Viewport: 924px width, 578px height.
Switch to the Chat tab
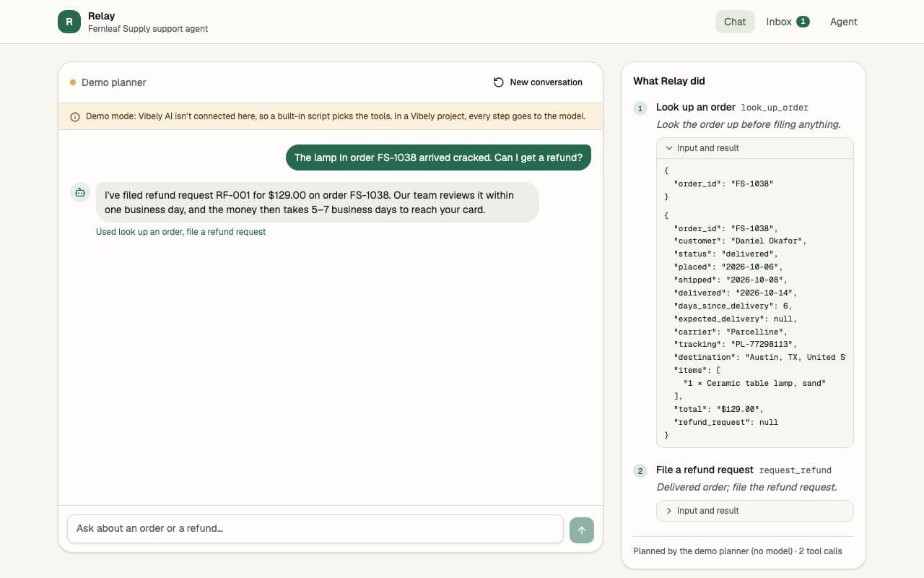735,22
